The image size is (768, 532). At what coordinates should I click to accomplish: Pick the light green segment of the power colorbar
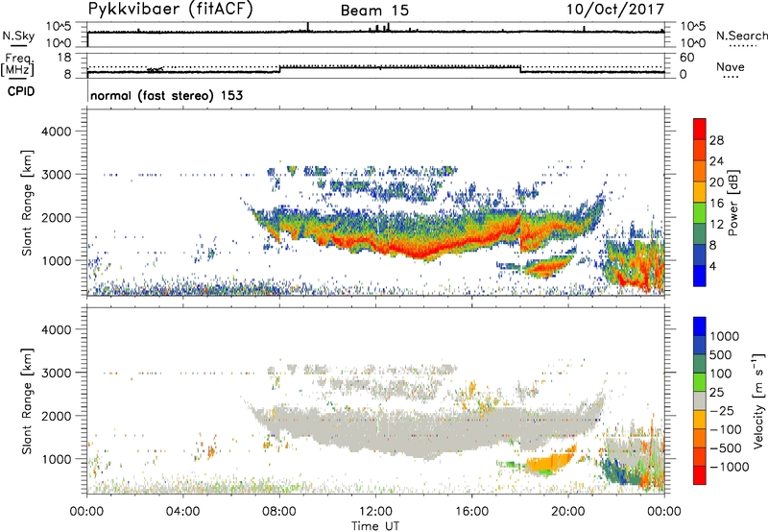tap(700, 213)
